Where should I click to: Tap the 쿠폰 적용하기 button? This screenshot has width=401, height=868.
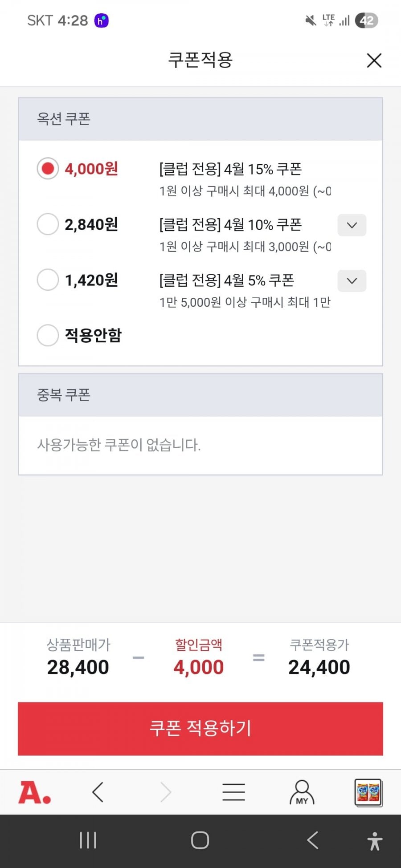coord(200,729)
